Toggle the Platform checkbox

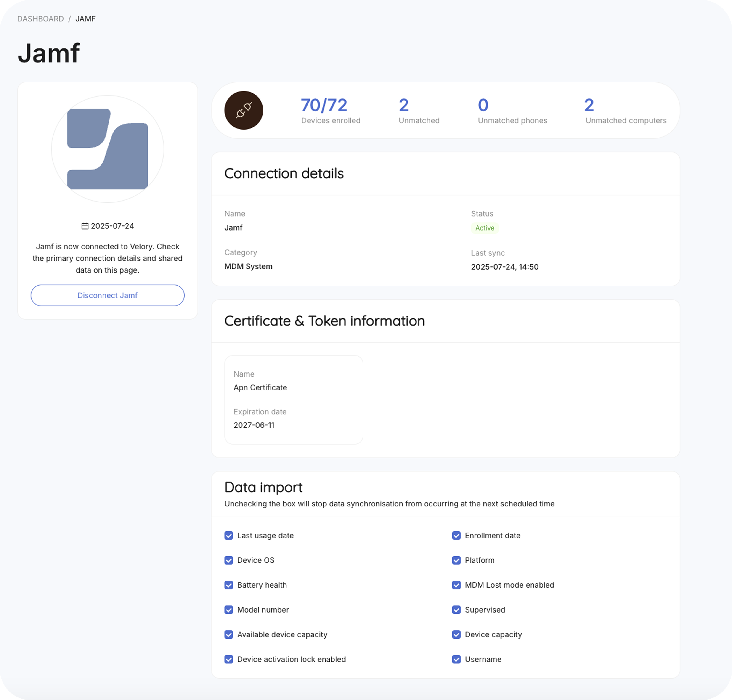point(456,560)
